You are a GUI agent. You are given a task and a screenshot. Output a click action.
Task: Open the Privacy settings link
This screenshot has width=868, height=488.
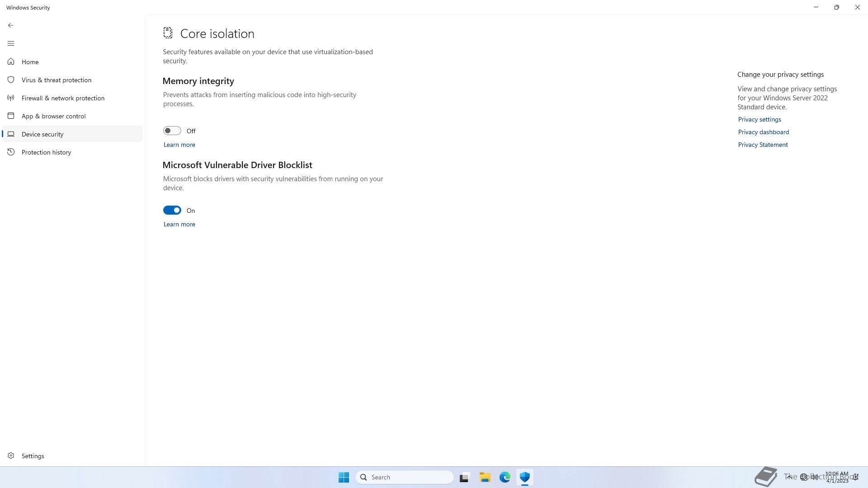pyautogui.click(x=759, y=119)
